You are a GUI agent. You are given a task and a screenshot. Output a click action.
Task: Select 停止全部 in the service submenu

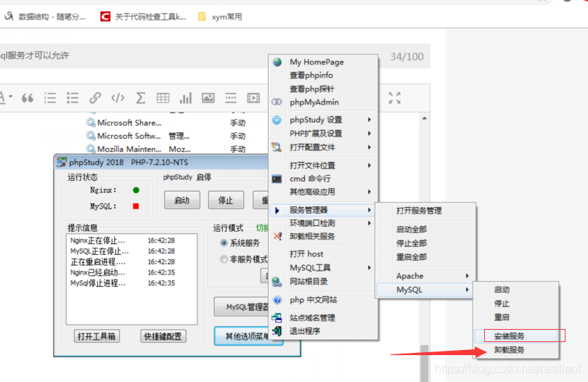point(412,243)
